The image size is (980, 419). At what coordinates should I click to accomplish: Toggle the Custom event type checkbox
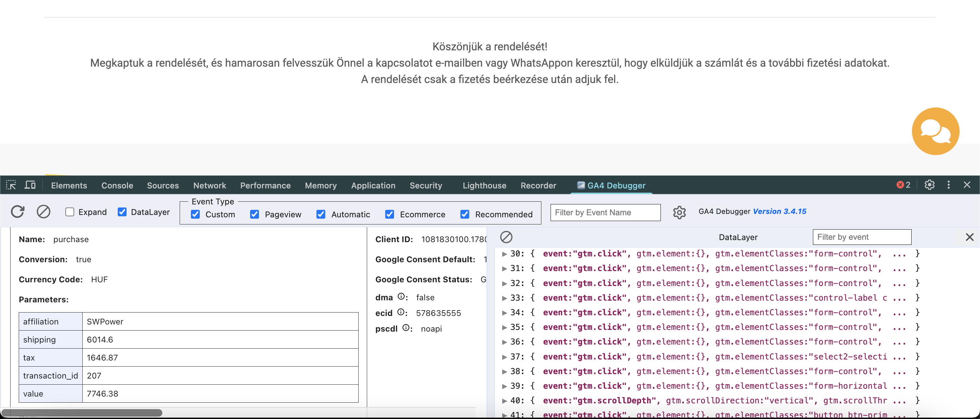[x=195, y=215]
